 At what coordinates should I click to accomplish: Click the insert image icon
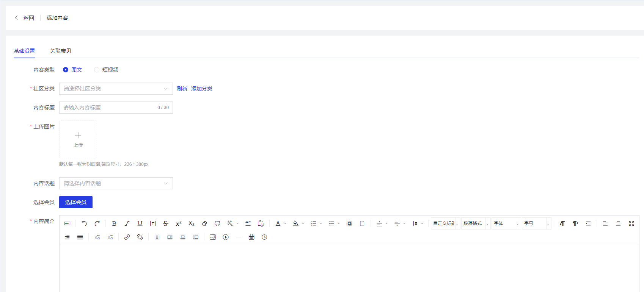tap(213, 237)
